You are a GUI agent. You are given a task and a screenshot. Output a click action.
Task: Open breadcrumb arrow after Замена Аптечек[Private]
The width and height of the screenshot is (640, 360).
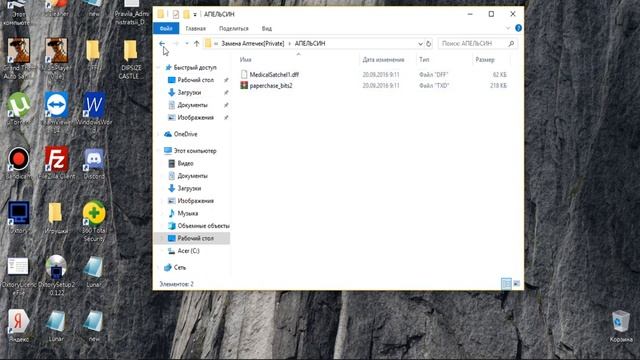289,43
